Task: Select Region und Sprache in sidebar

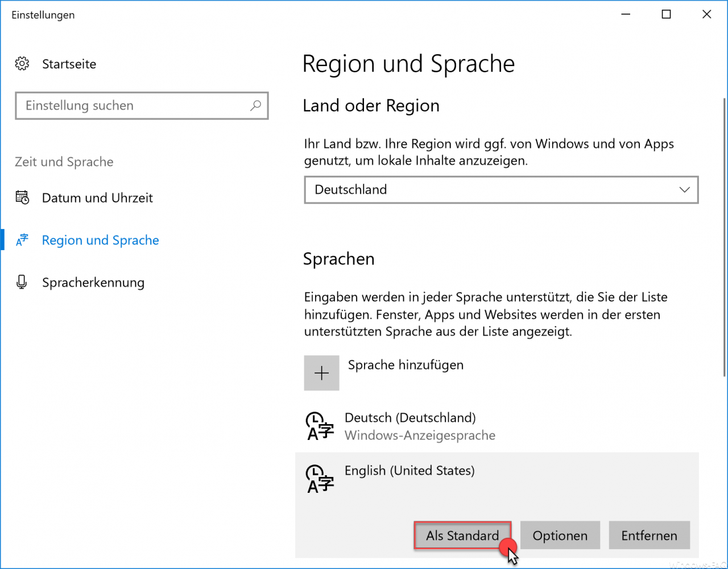Action: 101,240
